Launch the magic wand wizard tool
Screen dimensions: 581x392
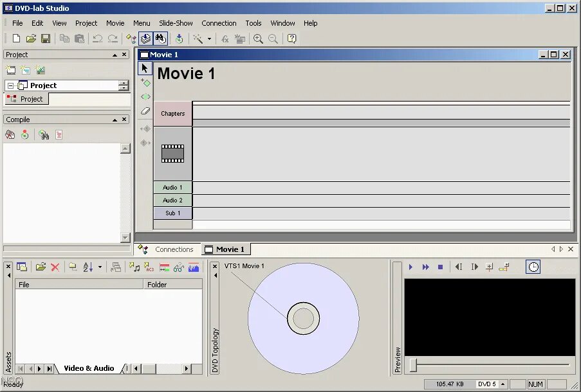pyautogui.click(x=198, y=39)
